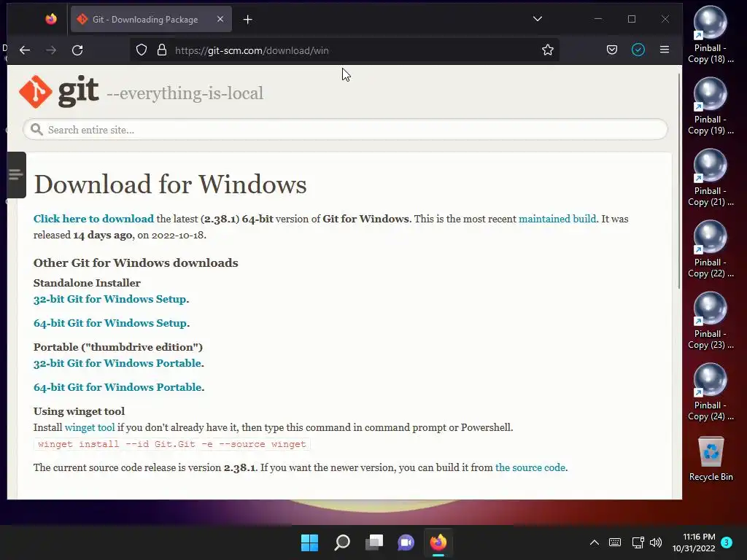
Task: Expand the git site sidebar toggle
Action: coord(16,175)
